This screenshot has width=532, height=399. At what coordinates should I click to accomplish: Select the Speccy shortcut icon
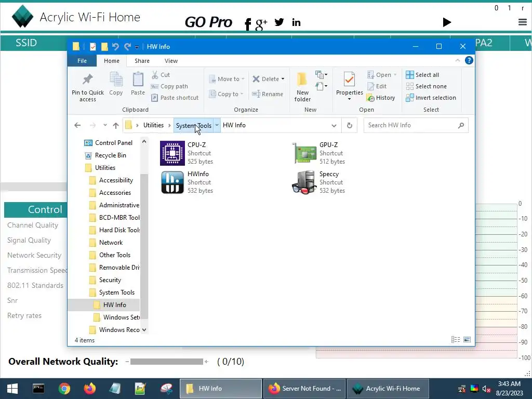point(304,182)
